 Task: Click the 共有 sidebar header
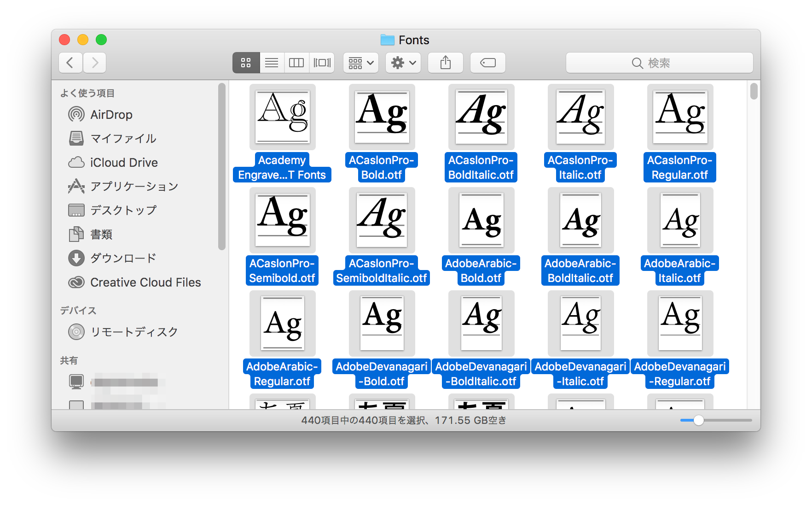[x=69, y=360]
